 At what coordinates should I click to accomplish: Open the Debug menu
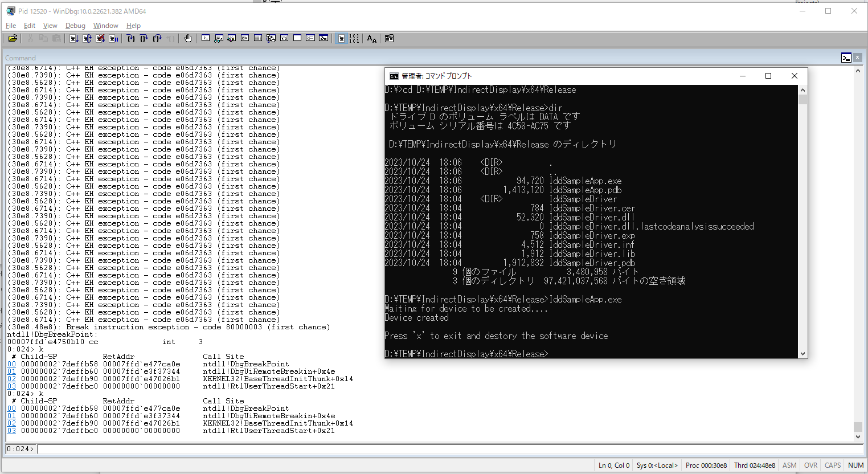coord(75,26)
